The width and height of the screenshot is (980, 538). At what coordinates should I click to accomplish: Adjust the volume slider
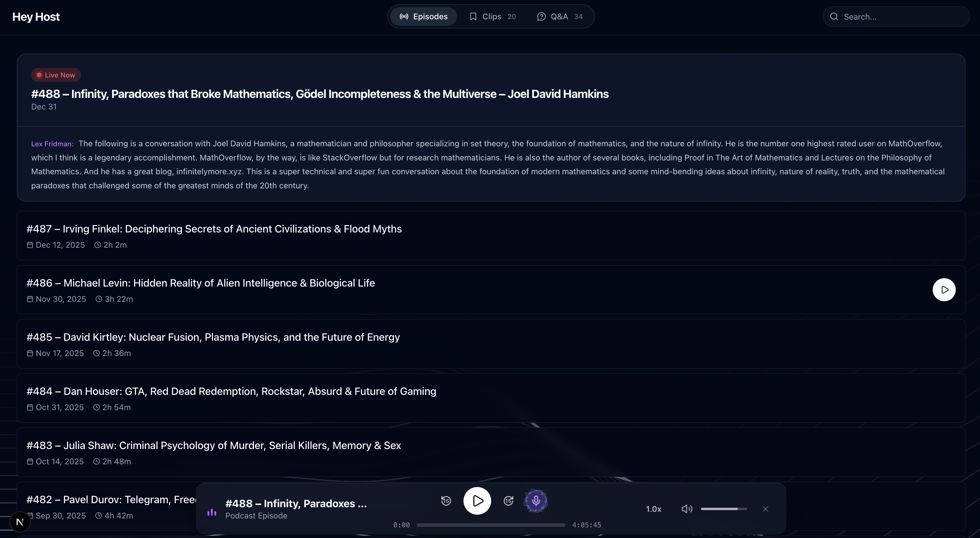[723, 509]
